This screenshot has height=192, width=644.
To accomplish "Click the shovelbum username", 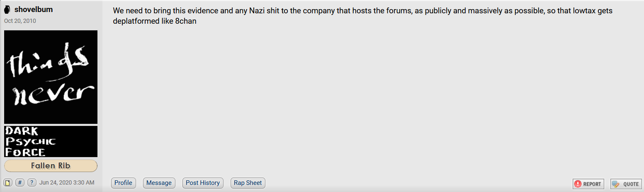I will (x=34, y=10).
